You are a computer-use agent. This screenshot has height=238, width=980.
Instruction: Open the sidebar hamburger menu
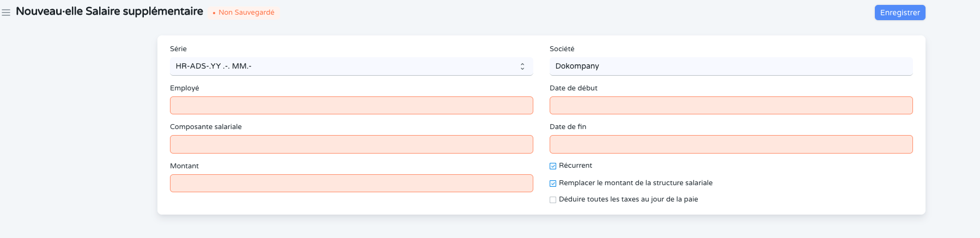(6, 13)
